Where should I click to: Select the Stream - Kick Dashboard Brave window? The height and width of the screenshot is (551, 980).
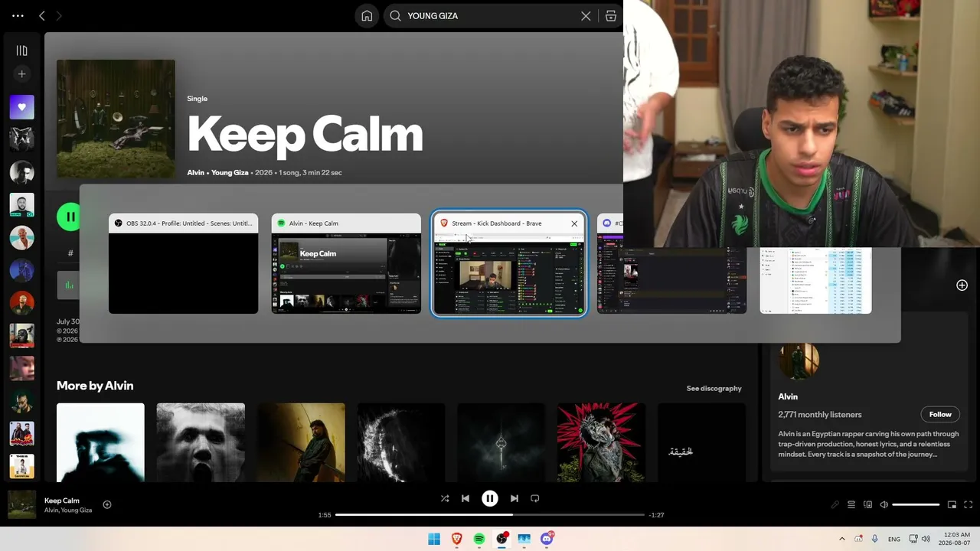click(509, 263)
